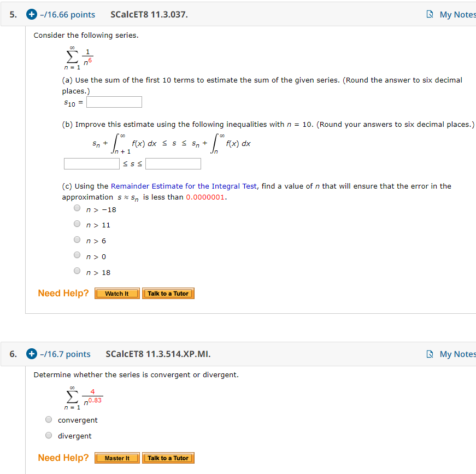Select the radio option n > 0

tap(77, 255)
